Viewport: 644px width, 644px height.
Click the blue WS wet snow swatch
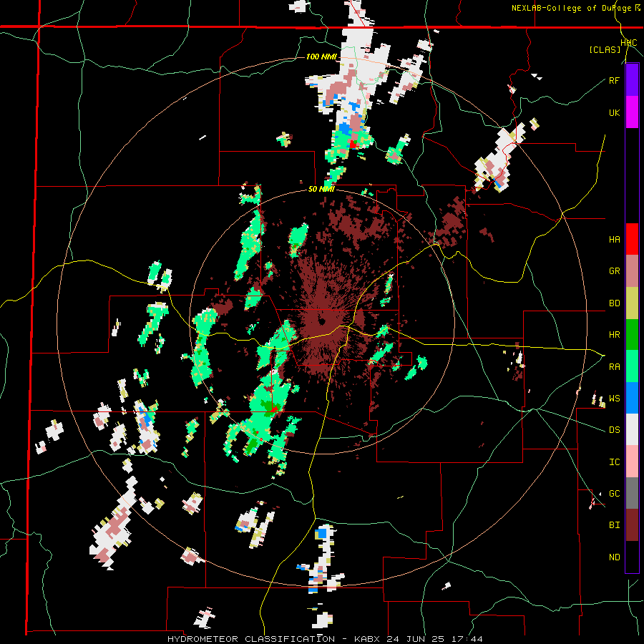tap(632, 398)
